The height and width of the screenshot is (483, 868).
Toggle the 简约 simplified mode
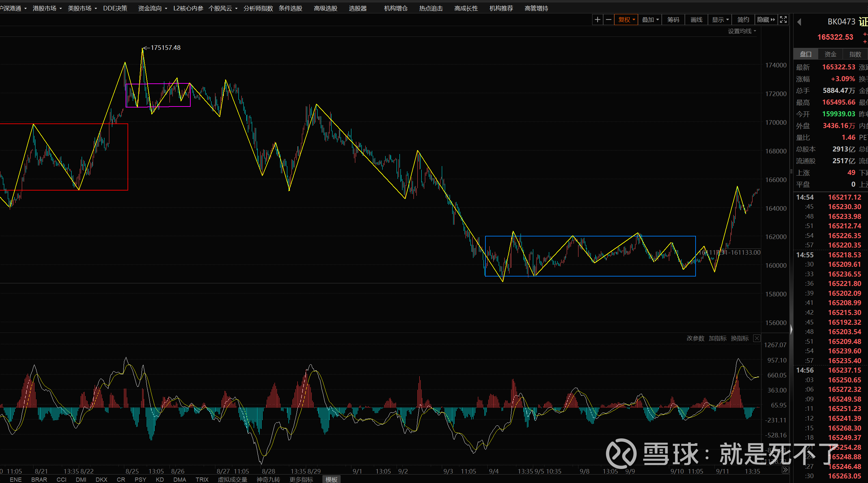click(743, 20)
